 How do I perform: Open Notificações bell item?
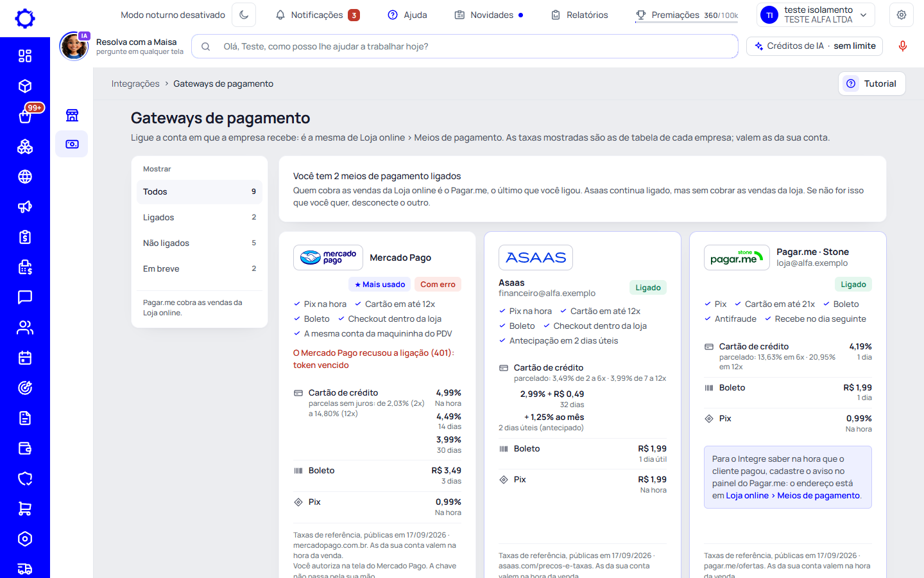pyautogui.click(x=317, y=15)
